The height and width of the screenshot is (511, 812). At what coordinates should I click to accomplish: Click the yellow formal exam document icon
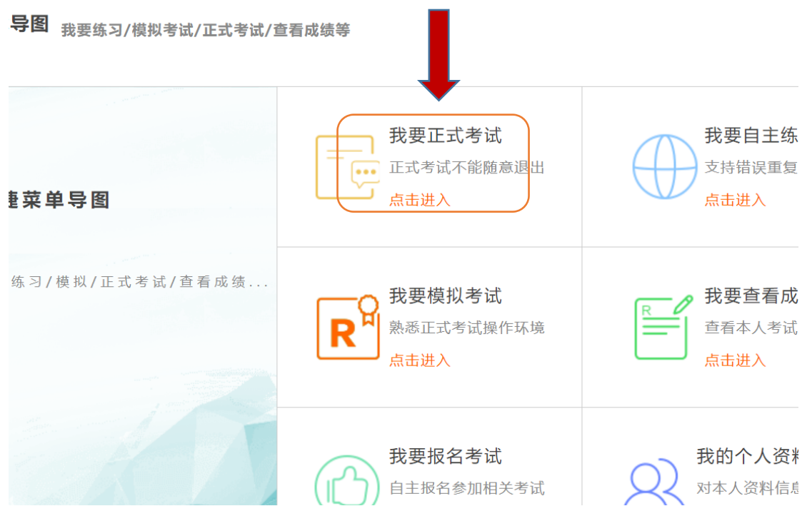pos(347,167)
